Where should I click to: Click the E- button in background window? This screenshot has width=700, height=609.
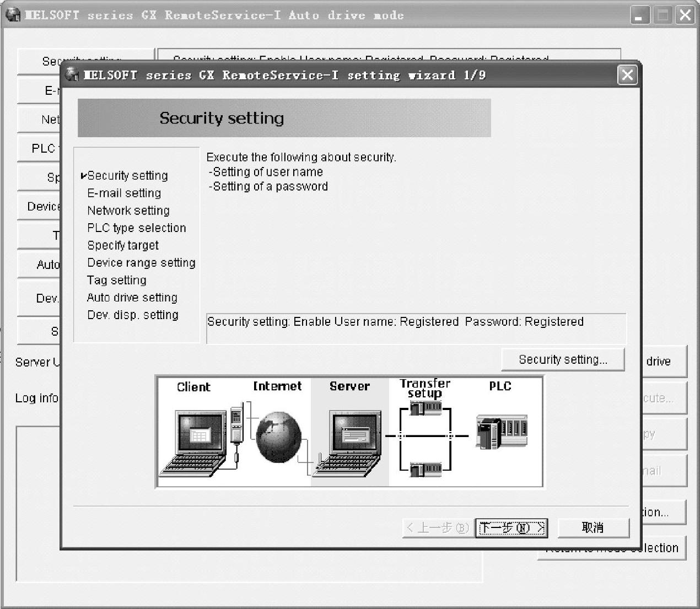40,90
